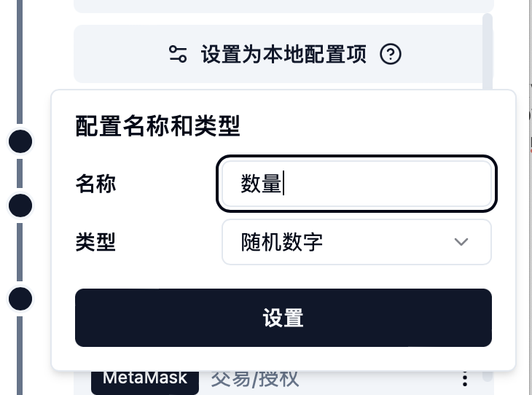
Task: Click the partially visible card at top
Action: coord(283,6)
